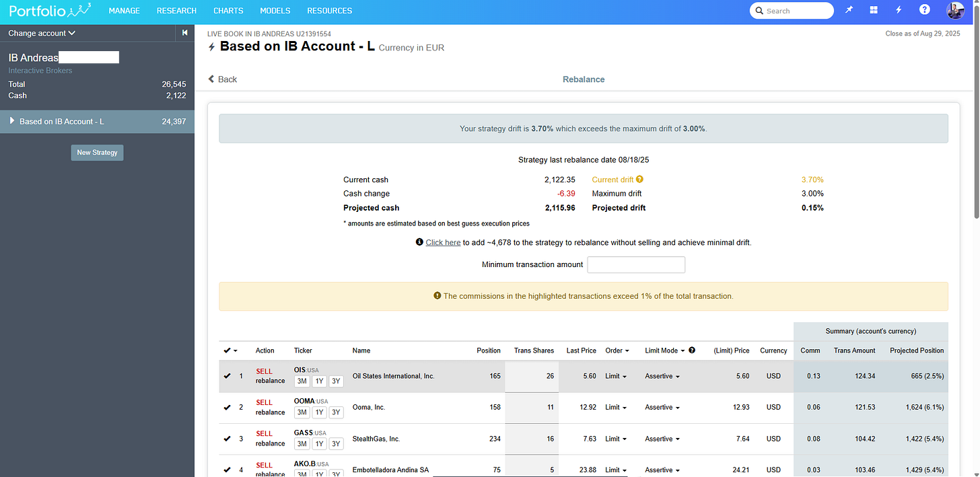Image resolution: width=980 pixels, height=477 pixels.
Task: Show the 3Y chart for GASS
Action: pos(336,444)
